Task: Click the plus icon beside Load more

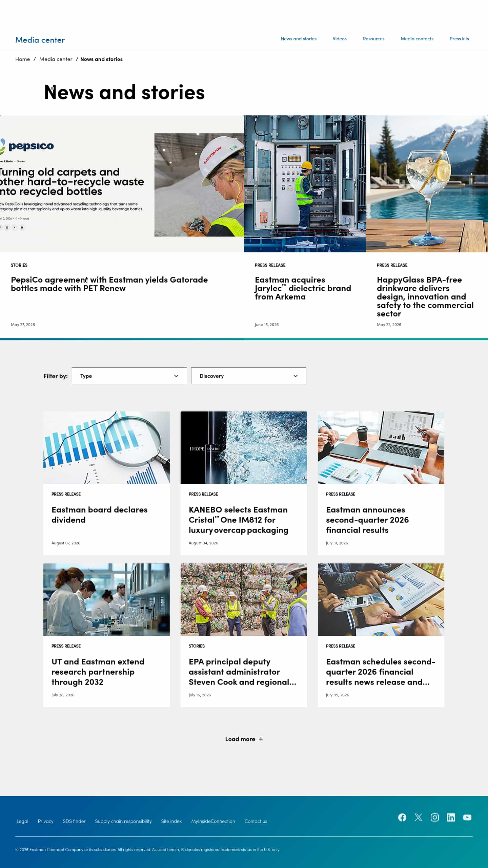Action: click(x=261, y=739)
